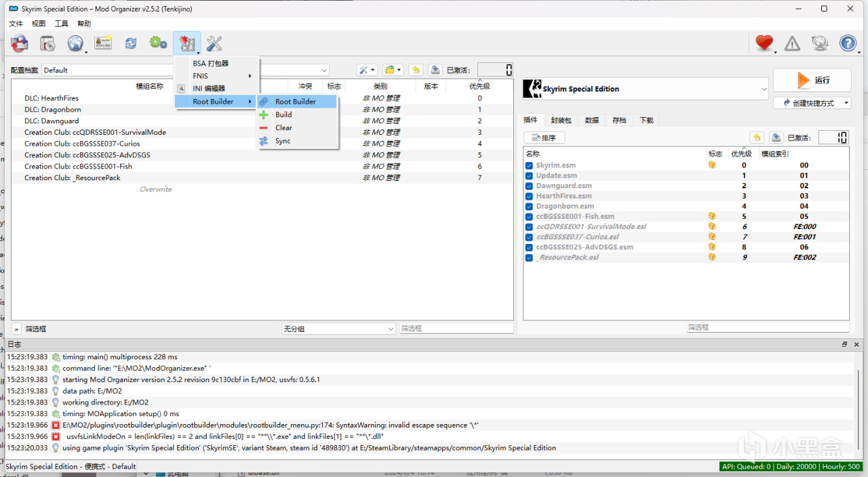Select DLC: Dawnguard mod row
The image size is (868, 477).
point(262,121)
